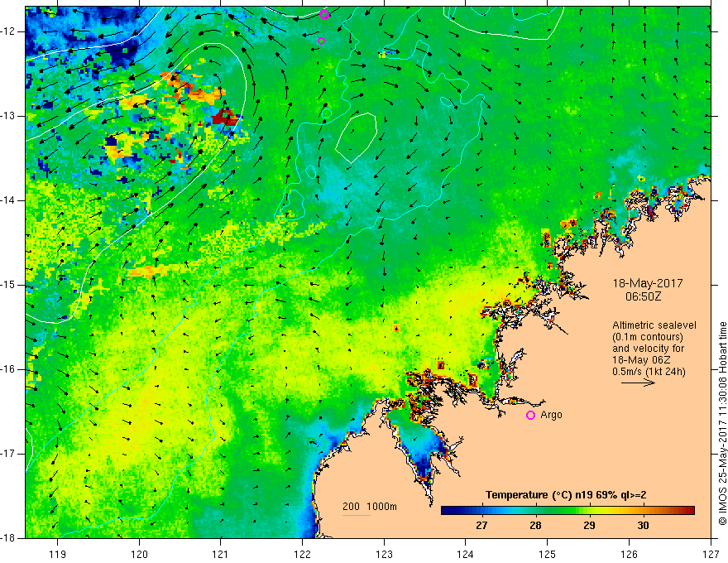
Task: Click the '119' longitude axis label
Action: [x=58, y=554]
